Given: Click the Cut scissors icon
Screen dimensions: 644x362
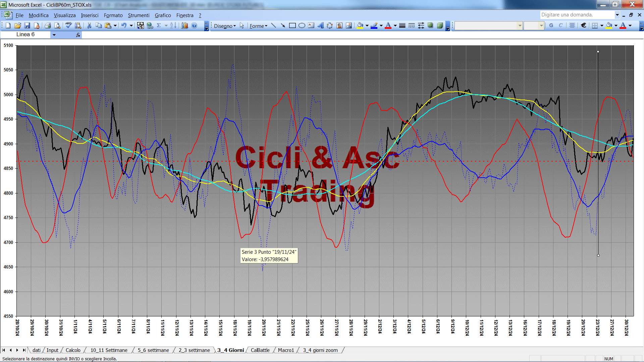Looking at the screenshot, I should pyautogui.click(x=89, y=25).
